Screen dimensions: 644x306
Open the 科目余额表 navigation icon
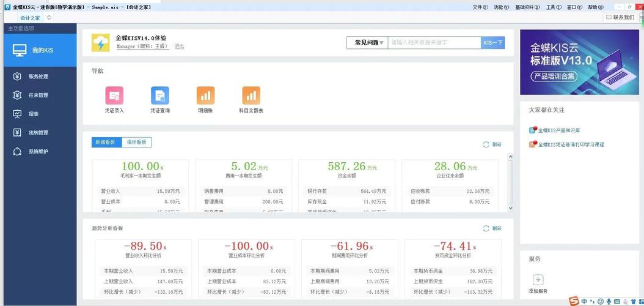(251, 95)
